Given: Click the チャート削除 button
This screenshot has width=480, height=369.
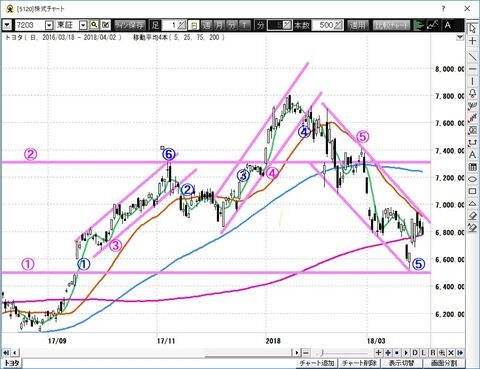Looking at the screenshot, I should [x=359, y=363].
